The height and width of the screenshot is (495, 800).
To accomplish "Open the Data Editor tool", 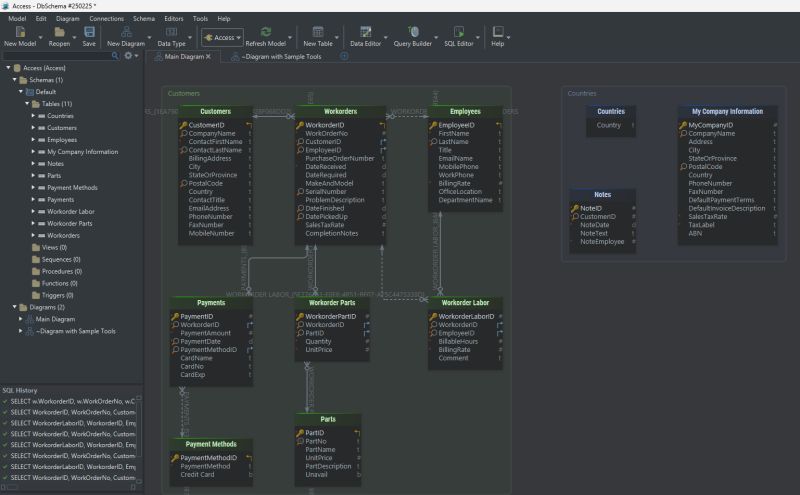I will tap(365, 32).
